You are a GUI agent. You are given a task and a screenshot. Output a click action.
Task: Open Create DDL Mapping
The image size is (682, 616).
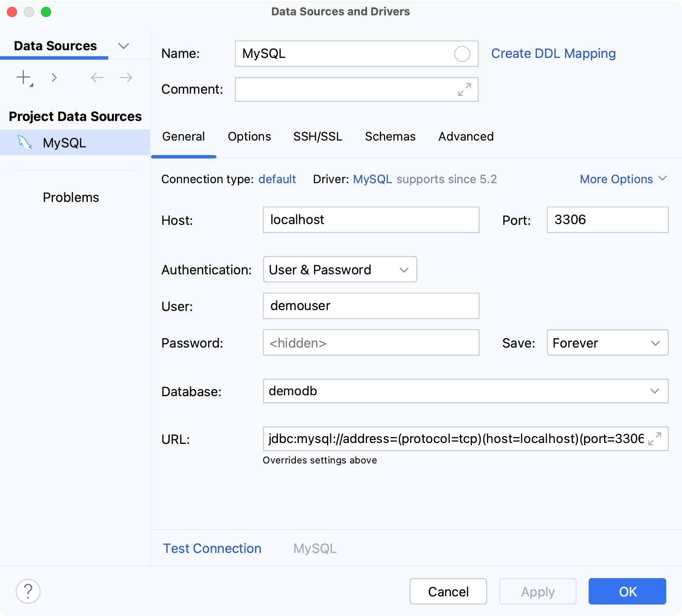click(553, 53)
